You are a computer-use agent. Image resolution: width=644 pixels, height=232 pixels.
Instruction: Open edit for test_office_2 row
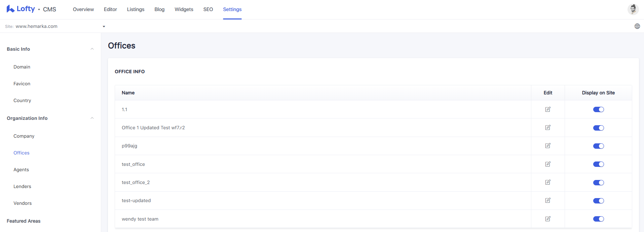(548, 182)
